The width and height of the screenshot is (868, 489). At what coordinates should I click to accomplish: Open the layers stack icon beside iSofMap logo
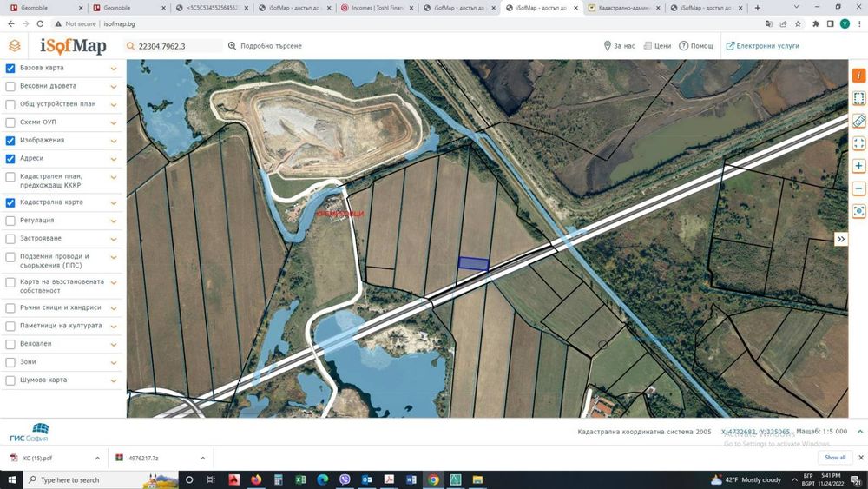point(15,46)
